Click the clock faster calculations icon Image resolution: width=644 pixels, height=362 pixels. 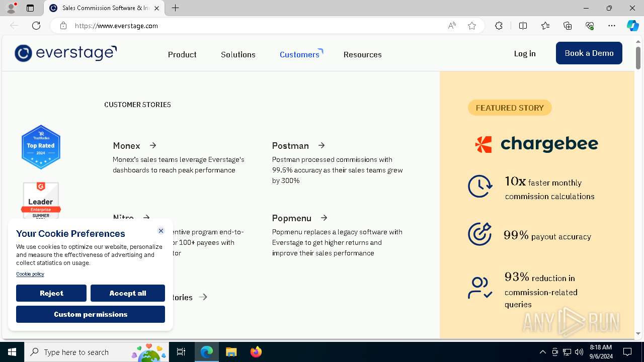tap(480, 187)
